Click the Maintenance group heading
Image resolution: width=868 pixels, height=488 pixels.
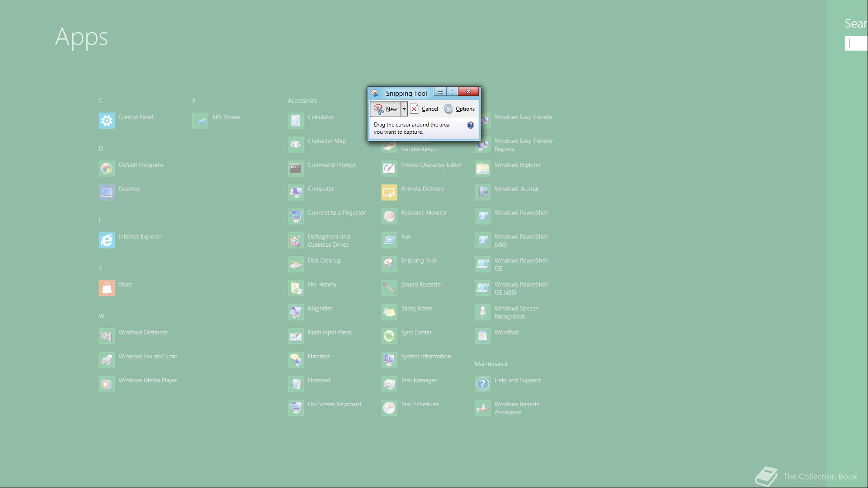point(491,364)
